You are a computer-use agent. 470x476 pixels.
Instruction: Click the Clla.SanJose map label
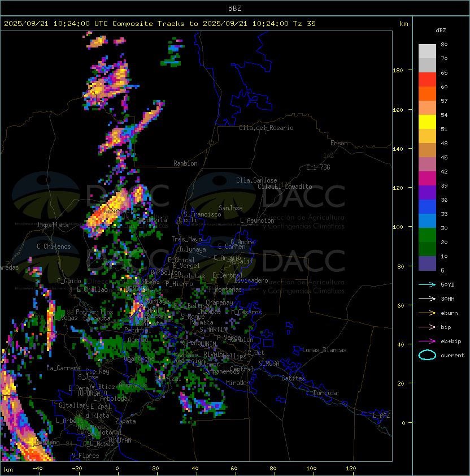click(x=256, y=180)
